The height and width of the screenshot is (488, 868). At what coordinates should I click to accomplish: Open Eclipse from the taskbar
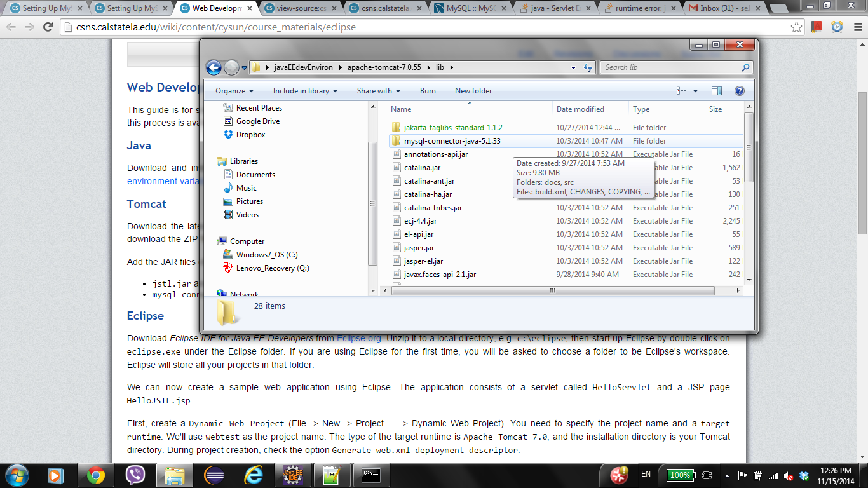tap(214, 475)
